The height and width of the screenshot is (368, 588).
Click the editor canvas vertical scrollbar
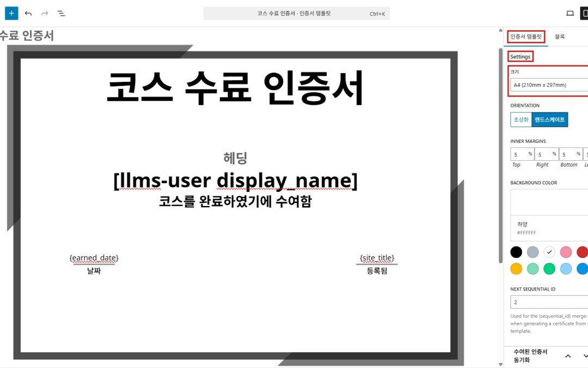pyautogui.click(x=501, y=156)
